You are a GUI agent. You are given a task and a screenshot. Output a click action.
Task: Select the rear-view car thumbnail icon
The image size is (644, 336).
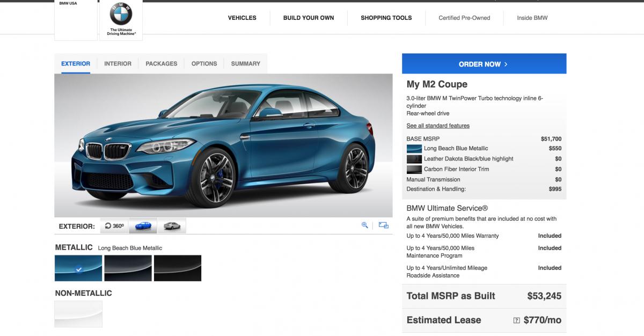pyautogui.click(x=171, y=225)
